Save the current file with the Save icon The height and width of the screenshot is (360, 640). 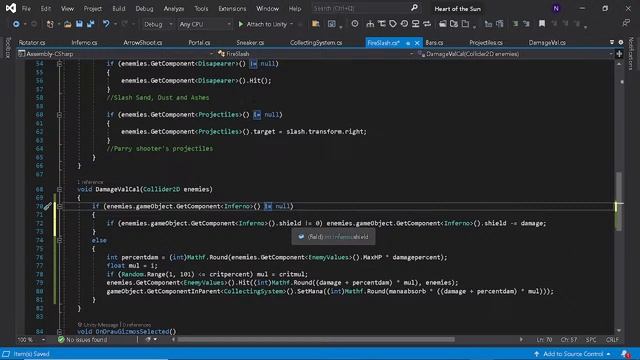tap(79, 24)
